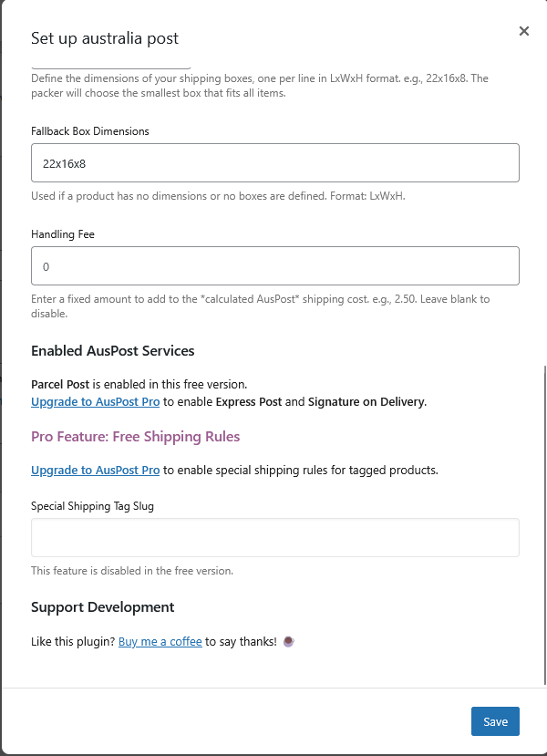Follow the Buy me a coffee link
The height and width of the screenshot is (756, 547).
pos(160,642)
